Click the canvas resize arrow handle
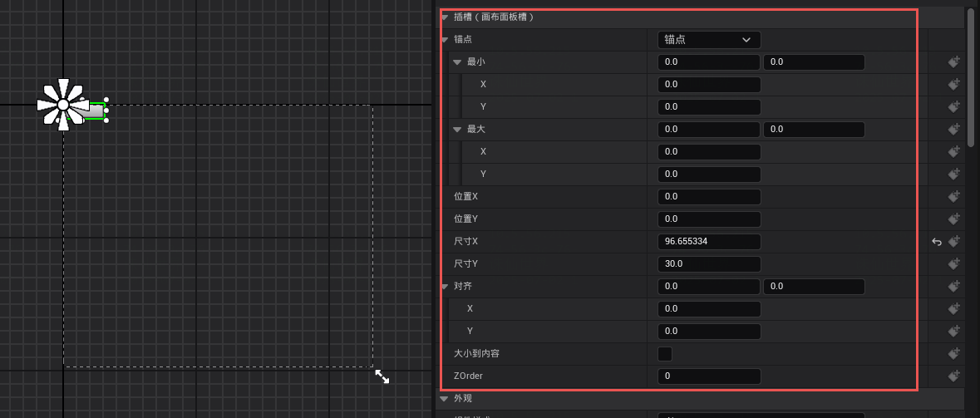980x418 pixels. pyautogui.click(x=382, y=376)
